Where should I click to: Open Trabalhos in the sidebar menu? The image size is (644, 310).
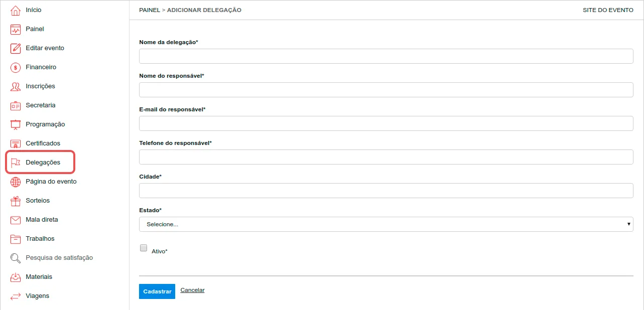pyautogui.click(x=40, y=239)
